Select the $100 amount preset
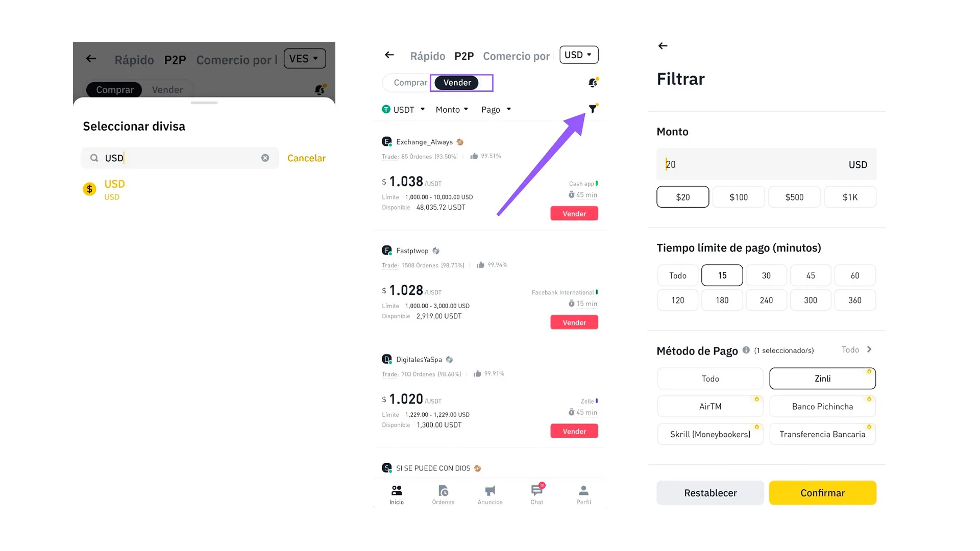 pos(739,197)
